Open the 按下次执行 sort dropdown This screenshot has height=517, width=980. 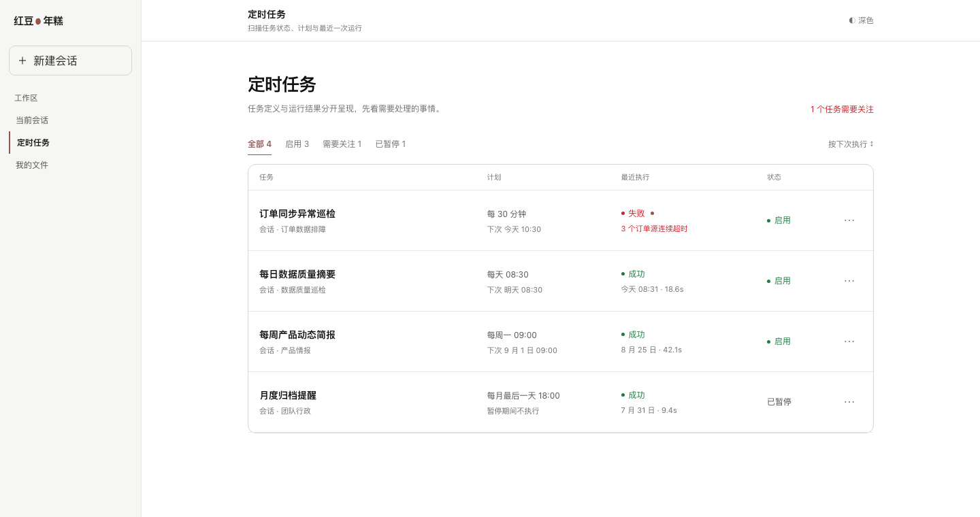(x=851, y=144)
